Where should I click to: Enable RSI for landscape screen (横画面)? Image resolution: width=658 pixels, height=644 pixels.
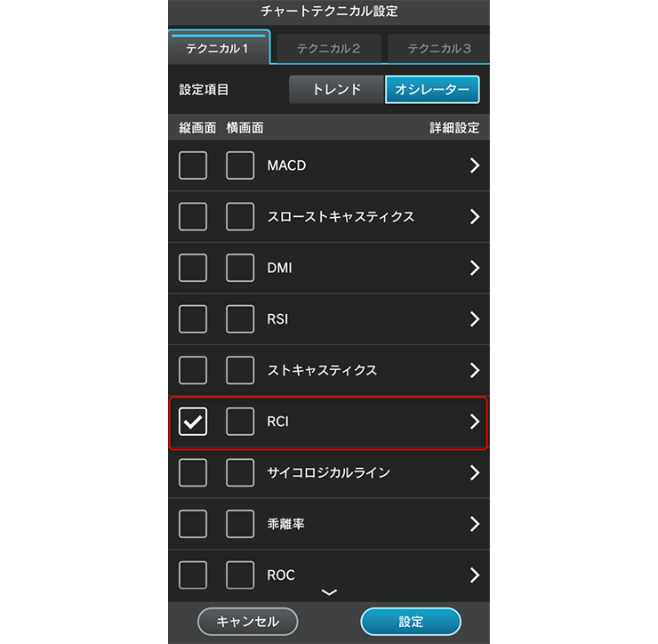tap(240, 319)
